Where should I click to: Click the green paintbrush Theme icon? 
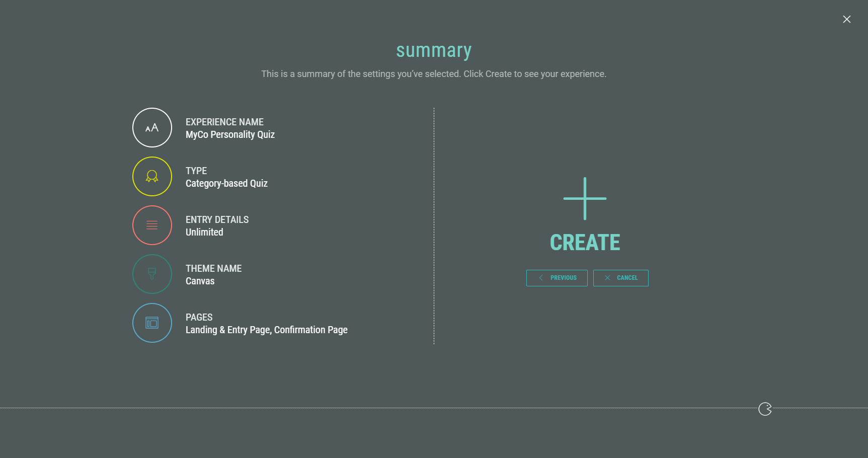(x=152, y=274)
